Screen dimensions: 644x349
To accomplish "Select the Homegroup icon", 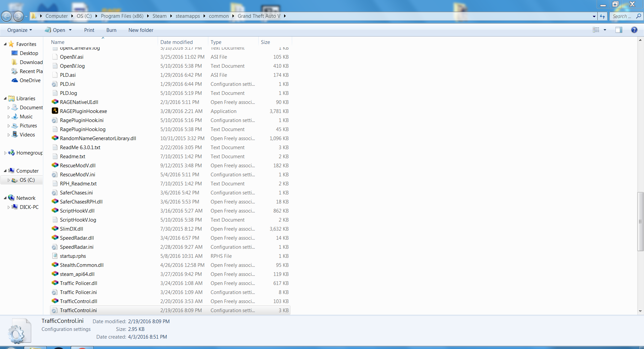I will [x=11, y=153].
